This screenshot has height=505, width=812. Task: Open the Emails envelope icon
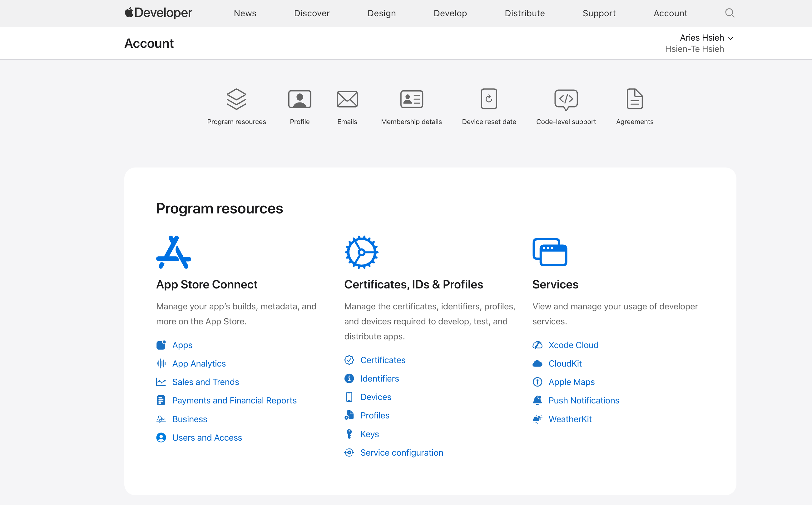(x=347, y=99)
